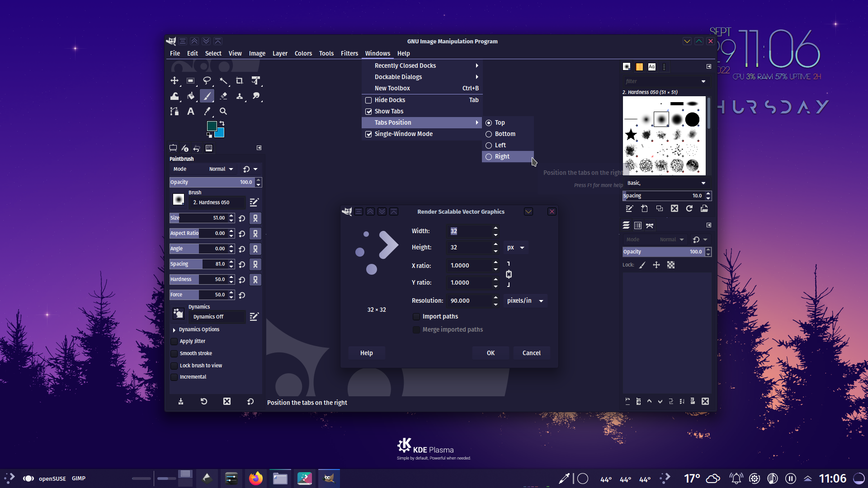The image size is (868, 488).
Task: Open Recently Closed Docks submenu
Action: coord(422,66)
